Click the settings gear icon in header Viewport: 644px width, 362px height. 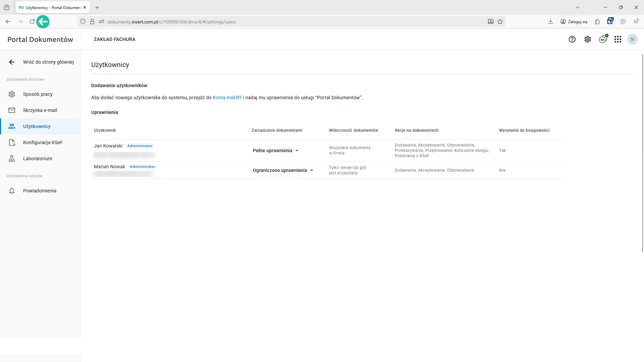pyautogui.click(x=588, y=39)
